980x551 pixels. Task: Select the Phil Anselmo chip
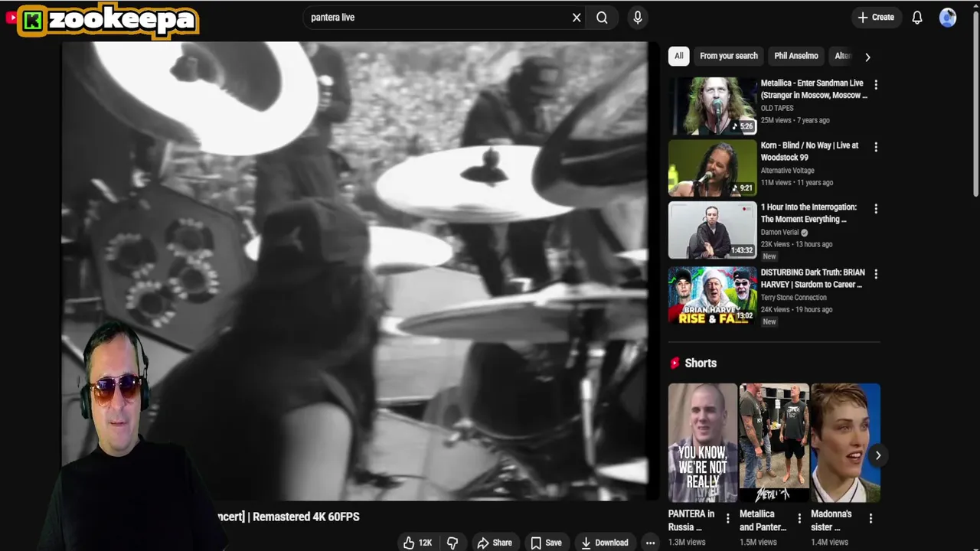[796, 56]
